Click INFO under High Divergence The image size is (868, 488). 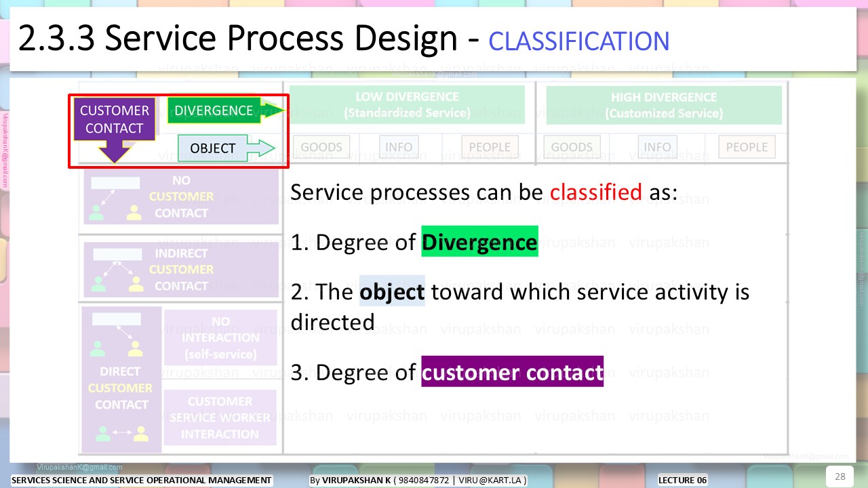click(x=657, y=147)
